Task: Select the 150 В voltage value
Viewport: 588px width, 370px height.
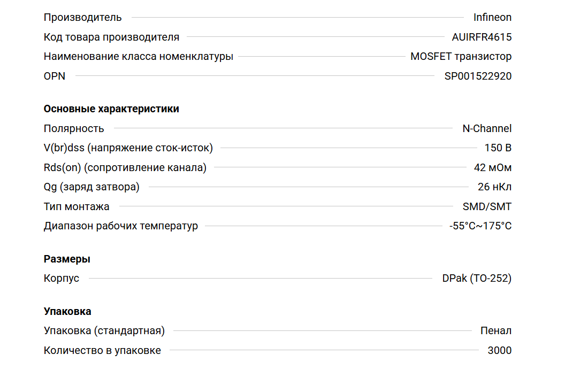Action: 497,148
